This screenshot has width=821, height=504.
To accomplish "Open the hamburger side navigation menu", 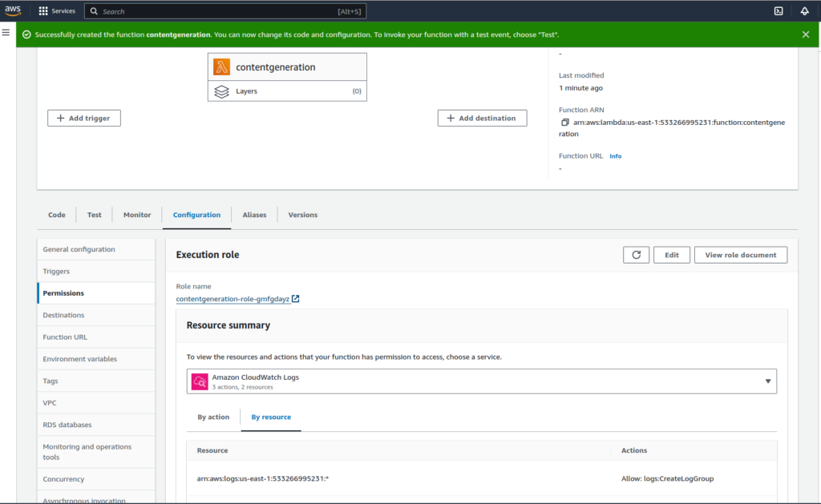I will click(6, 32).
